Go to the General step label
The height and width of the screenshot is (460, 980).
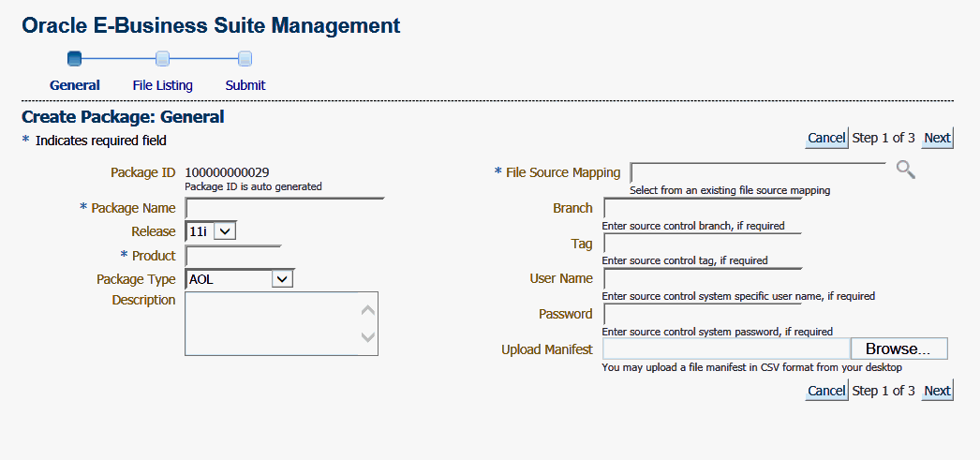pyautogui.click(x=75, y=85)
